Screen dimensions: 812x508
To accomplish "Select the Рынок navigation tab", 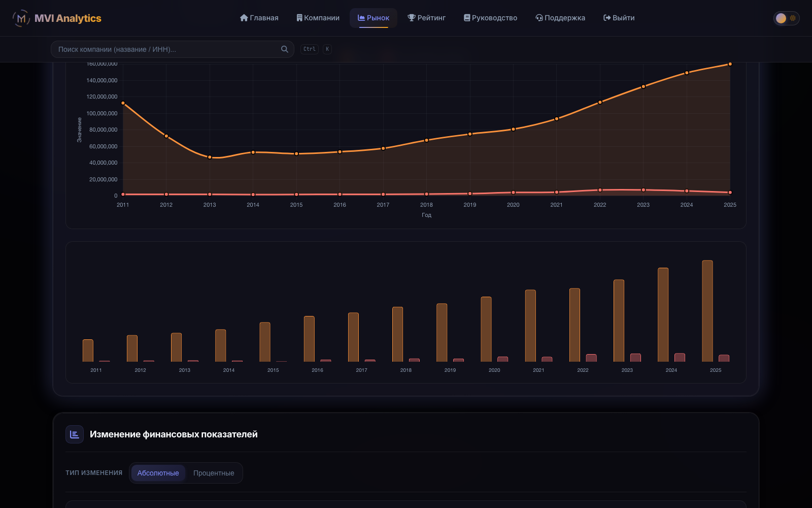I will (374, 18).
